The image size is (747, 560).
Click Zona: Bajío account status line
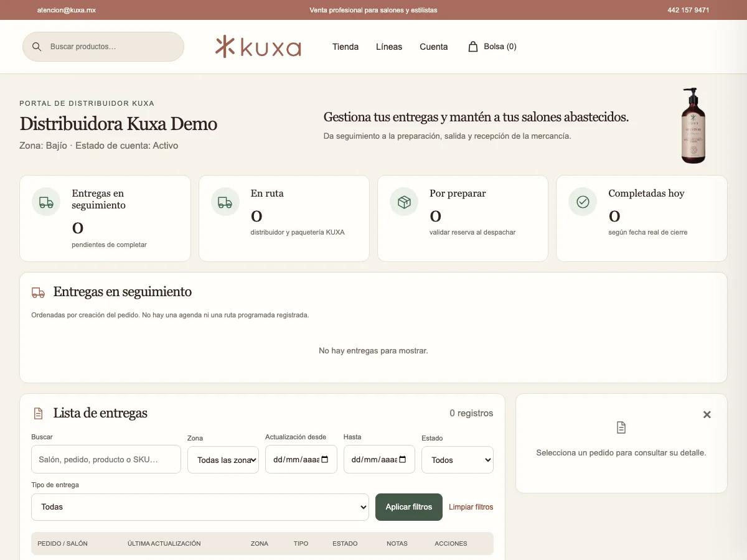[99, 146]
